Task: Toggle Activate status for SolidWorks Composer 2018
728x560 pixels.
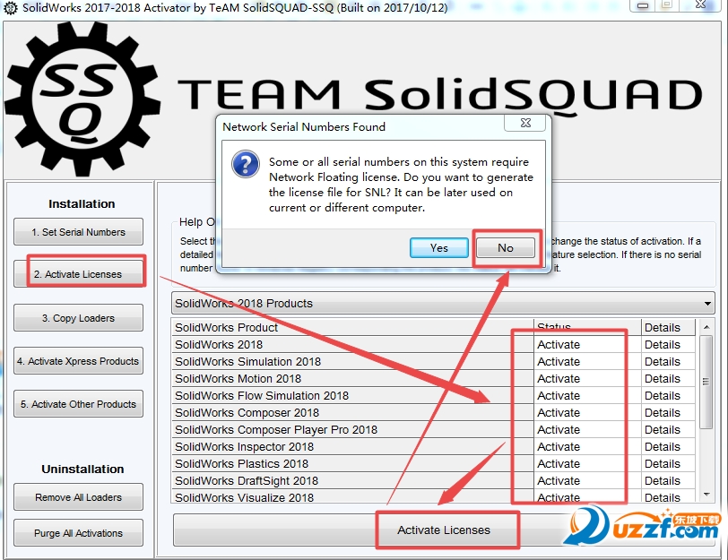Action: point(587,412)
